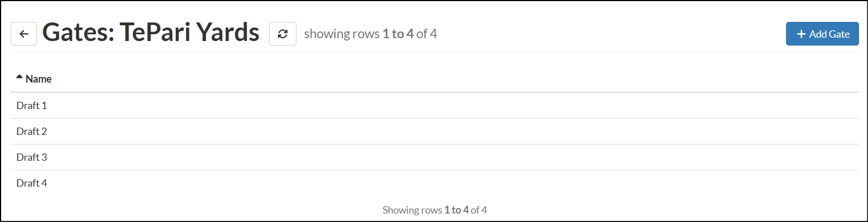868x222 pixels.
Task: Select the Draft 2 row
Action: point(435,131)
